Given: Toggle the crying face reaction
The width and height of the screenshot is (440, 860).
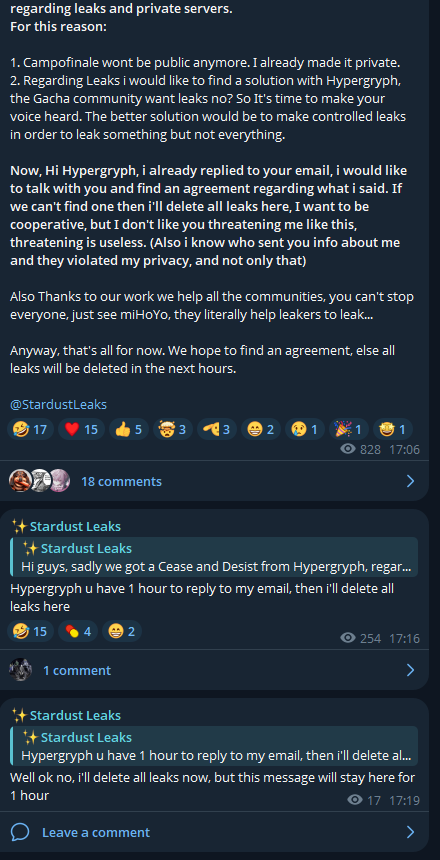Looking at the screenshot, I should click(x=304, y=429).
